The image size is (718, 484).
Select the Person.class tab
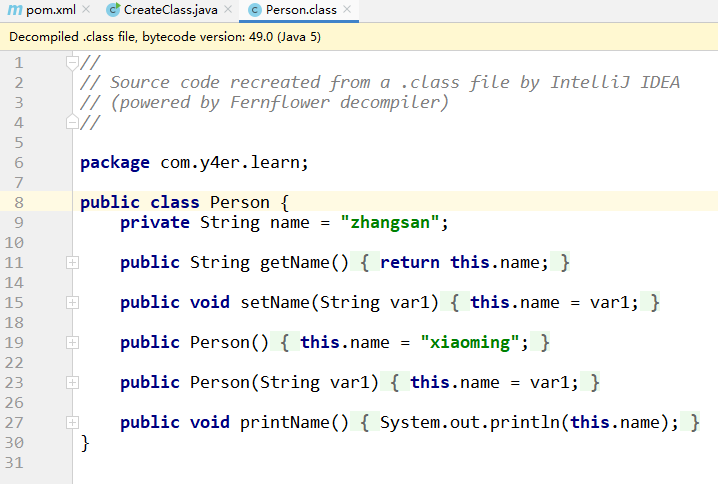coord(299,10)
